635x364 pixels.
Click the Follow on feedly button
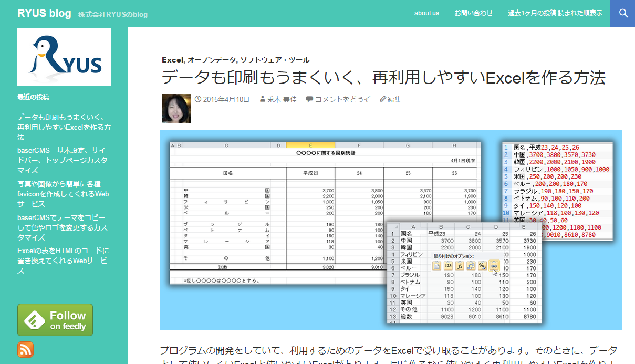(55, 320)
